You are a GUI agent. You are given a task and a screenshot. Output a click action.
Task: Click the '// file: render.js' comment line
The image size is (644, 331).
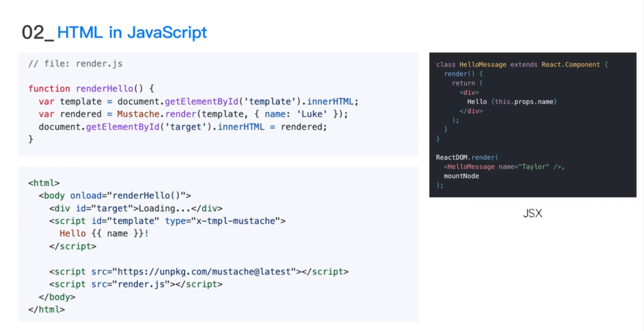click(x=75, y=64)
